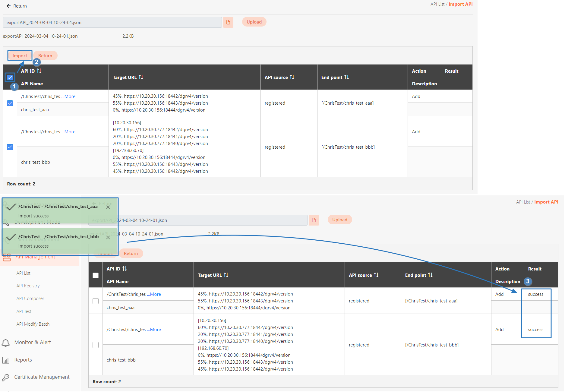Sort top table by API source
The height and width of the screenshot is (392, 565).
(x=292, y=77)
